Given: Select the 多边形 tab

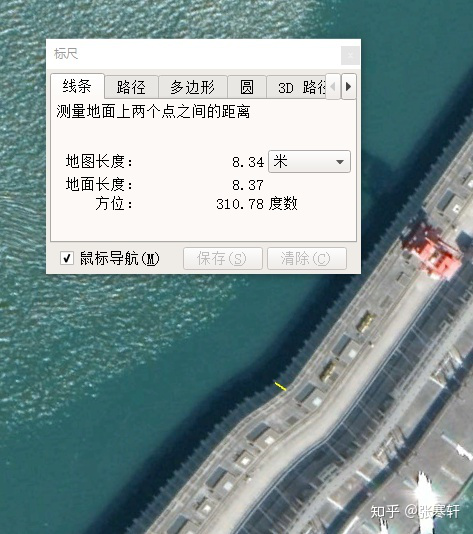Looking at the screenshot, I should click(x=193, y=88).
